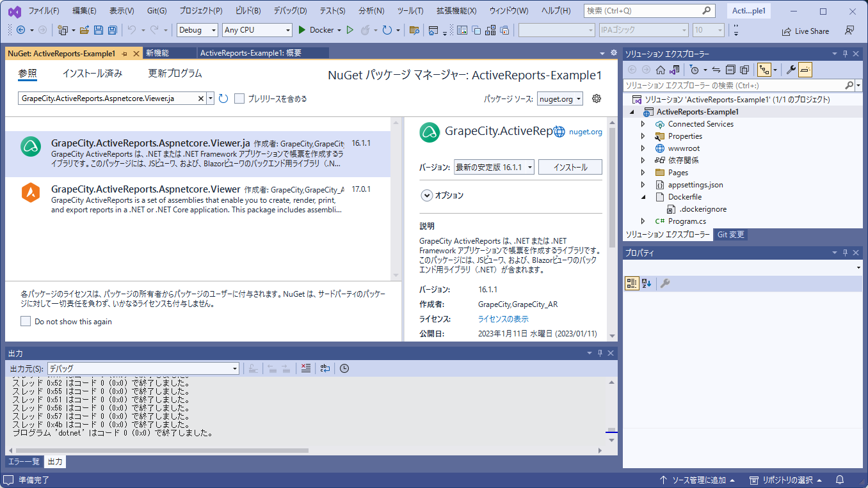Sort properties alphabetically with the A-Z icon

tap(647, 283)
